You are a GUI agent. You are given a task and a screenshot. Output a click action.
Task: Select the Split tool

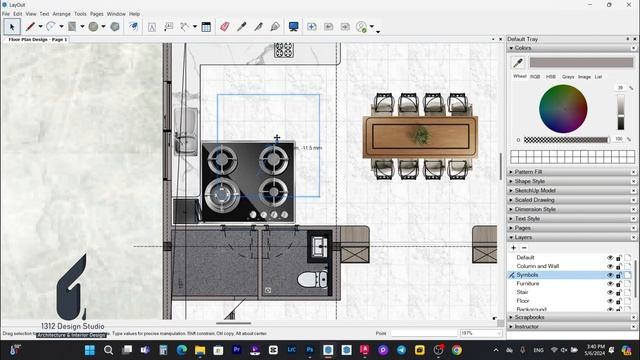(x=258, y=27)
